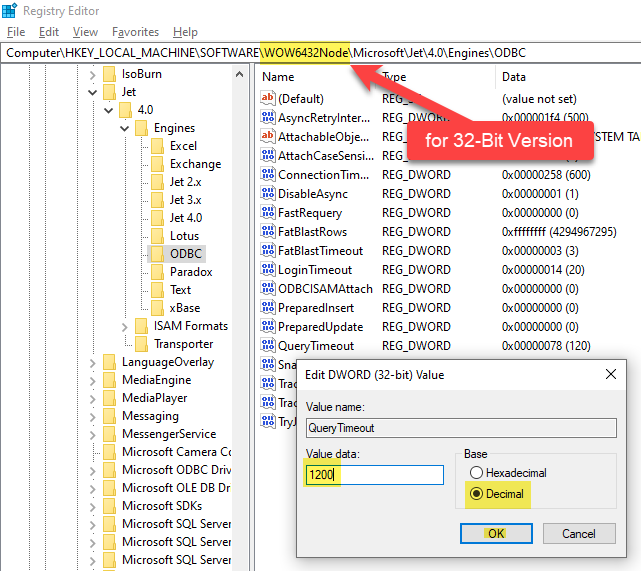Screen dimensions: 641x571
Task: Click the folder icon of the IsoBurn key
Action: tap(109, 74)
